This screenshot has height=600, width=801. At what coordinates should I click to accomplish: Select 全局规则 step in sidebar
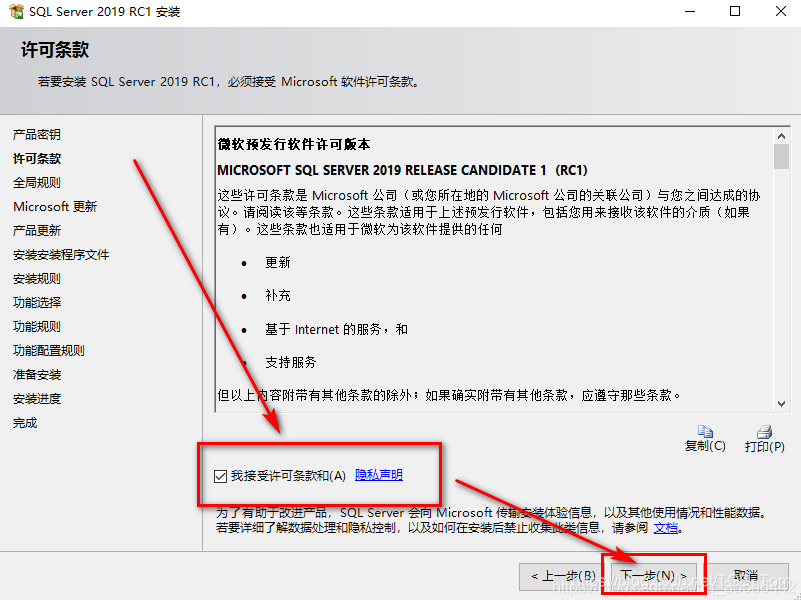37,182
